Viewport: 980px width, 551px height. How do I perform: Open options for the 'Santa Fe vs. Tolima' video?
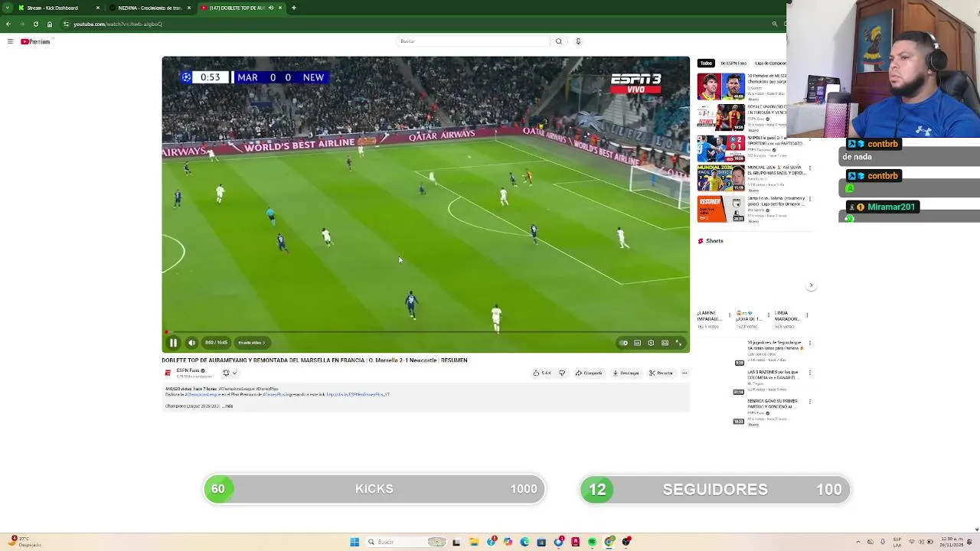810,200
